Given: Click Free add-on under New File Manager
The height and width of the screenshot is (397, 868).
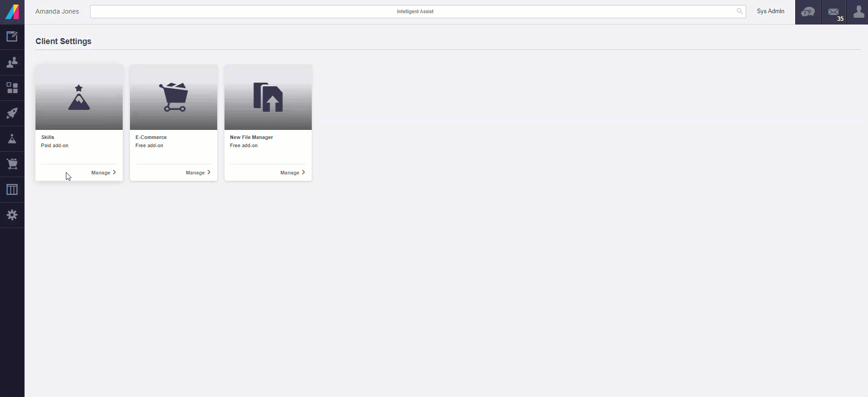Looking at the screenshot, I should tap(244, 145).
